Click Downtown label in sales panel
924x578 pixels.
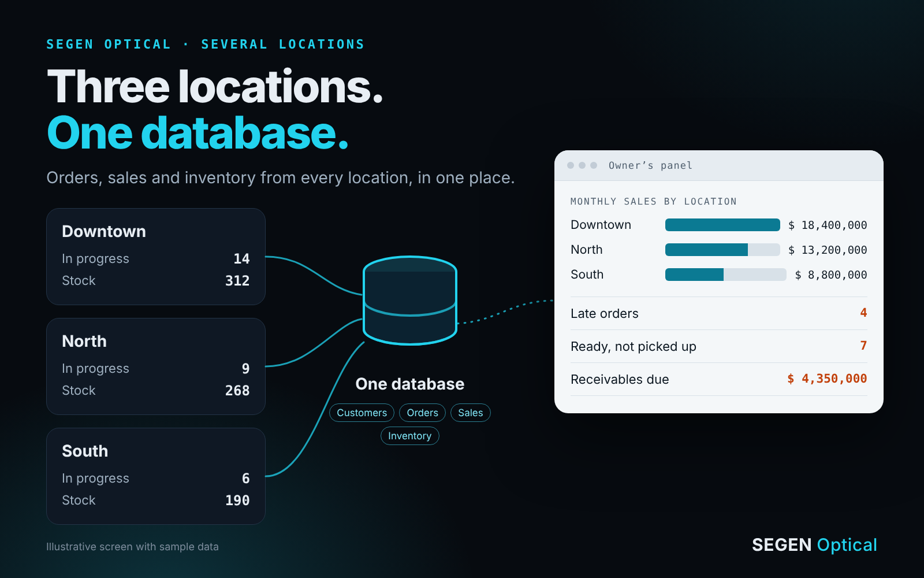point(601,225)
